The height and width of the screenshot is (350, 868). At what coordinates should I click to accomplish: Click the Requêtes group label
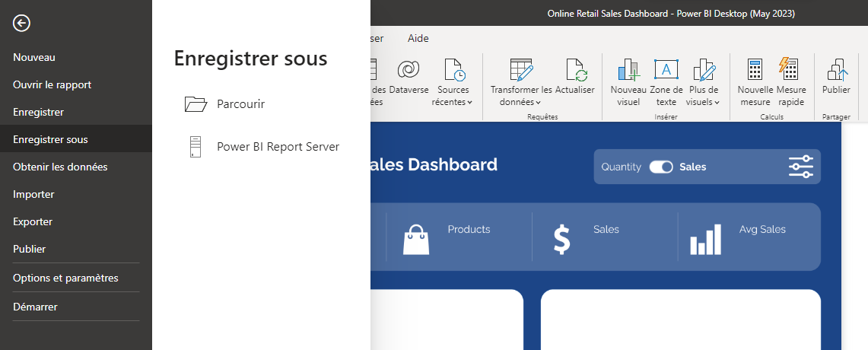click(x=542, y=117)
